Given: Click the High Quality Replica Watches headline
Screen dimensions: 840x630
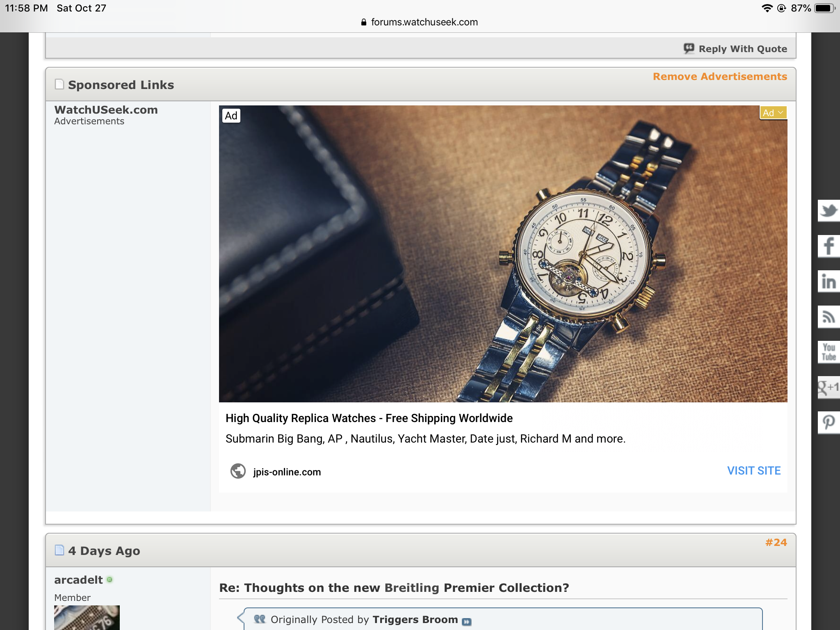Looking at the screenshot, I should (369, 418).
